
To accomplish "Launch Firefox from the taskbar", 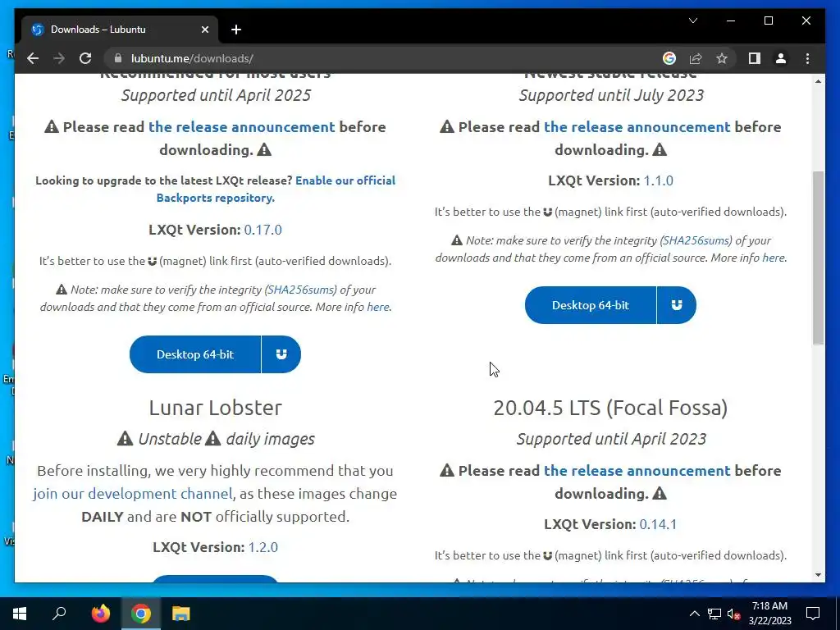I will (x=100, y=614).
